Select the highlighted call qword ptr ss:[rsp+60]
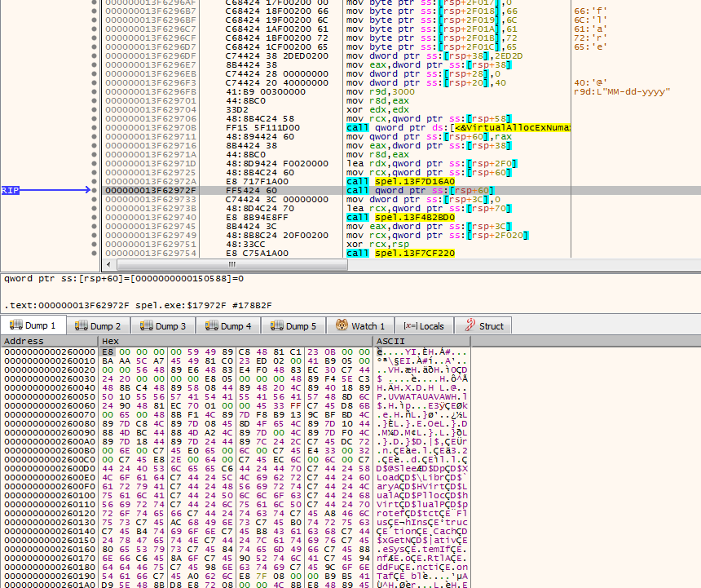The height and width of the screenshot is (588, 701). click(x=420, y=191)
